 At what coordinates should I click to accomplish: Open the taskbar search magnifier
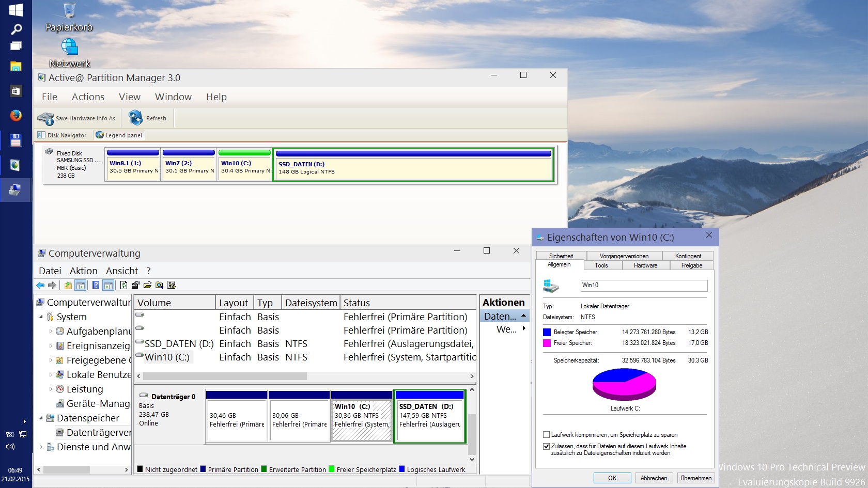pos(16,29)
